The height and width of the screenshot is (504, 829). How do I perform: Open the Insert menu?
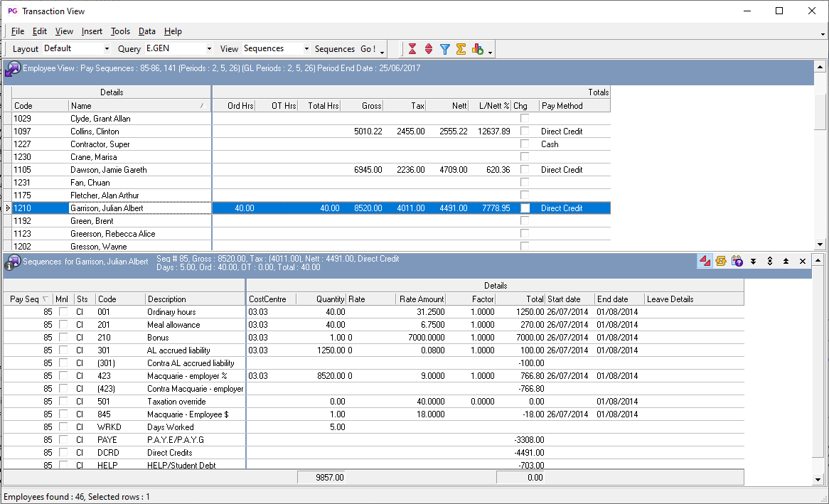point(92,31)
